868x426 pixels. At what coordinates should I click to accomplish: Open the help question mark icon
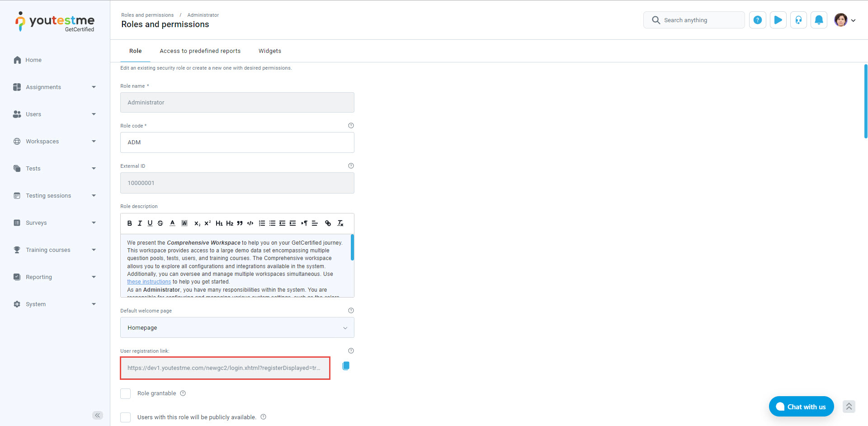tap(758, 20)
